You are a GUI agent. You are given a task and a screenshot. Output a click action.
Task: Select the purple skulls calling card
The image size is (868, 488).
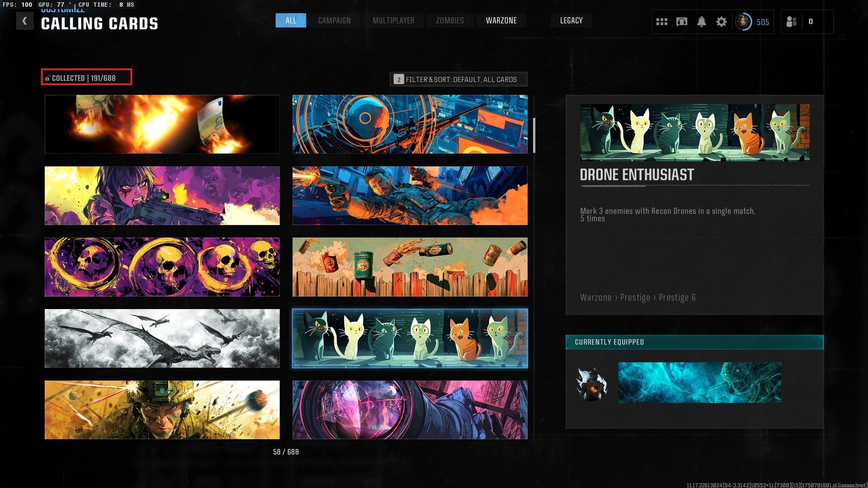click(162, 267)
